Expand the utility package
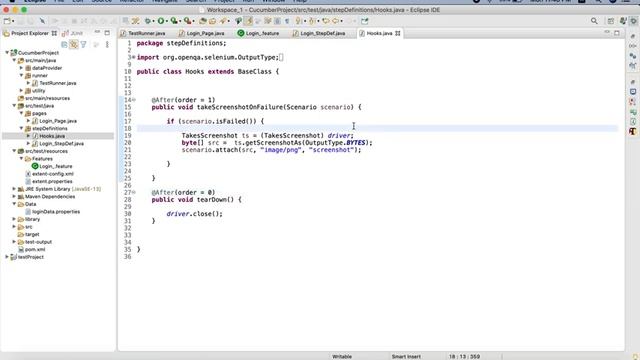 (22, 91)
